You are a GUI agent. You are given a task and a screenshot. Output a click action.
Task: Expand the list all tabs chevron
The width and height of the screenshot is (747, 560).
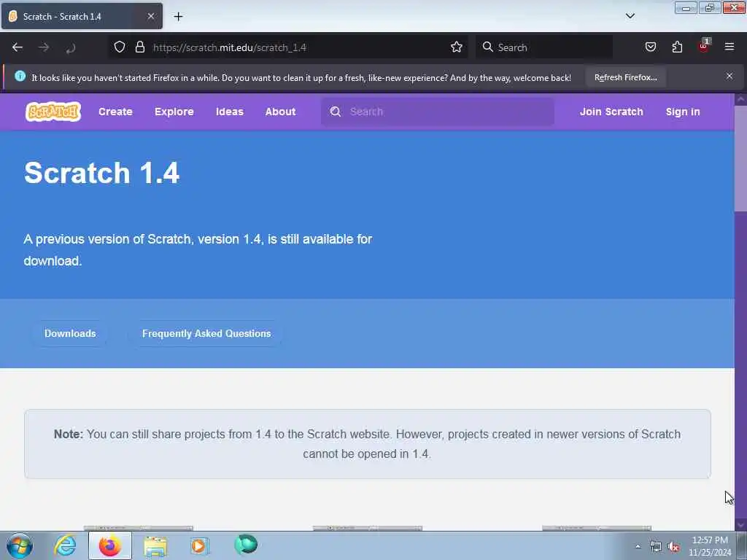coord(630,16)
